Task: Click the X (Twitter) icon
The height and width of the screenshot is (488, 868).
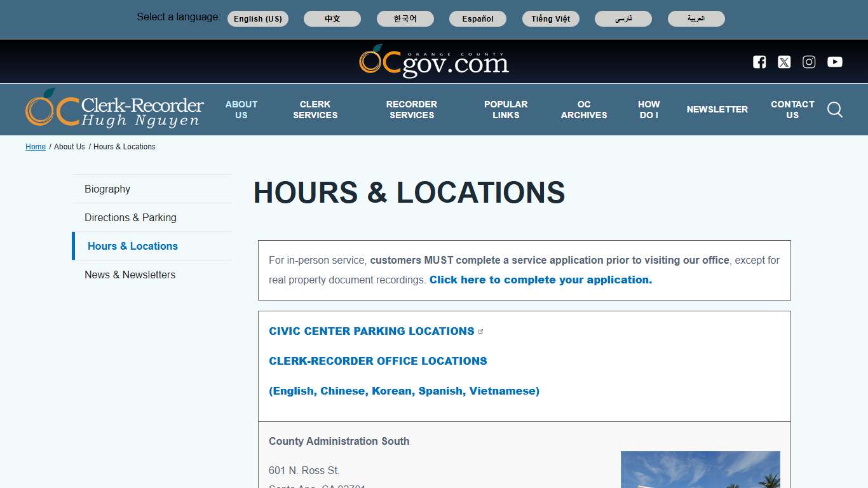Action: pos(784,62)
